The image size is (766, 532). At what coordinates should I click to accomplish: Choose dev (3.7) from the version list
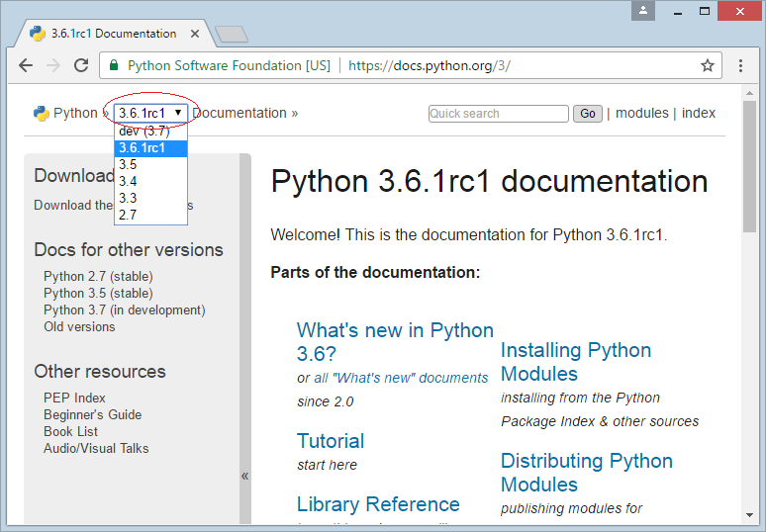click(150, 132)
